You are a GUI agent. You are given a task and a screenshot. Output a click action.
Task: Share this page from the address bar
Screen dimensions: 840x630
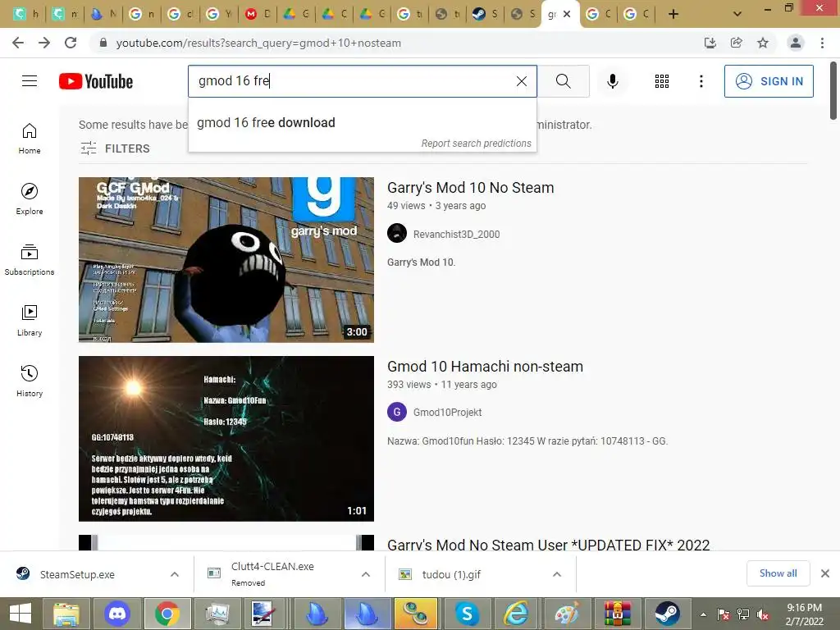pos(736,43)
